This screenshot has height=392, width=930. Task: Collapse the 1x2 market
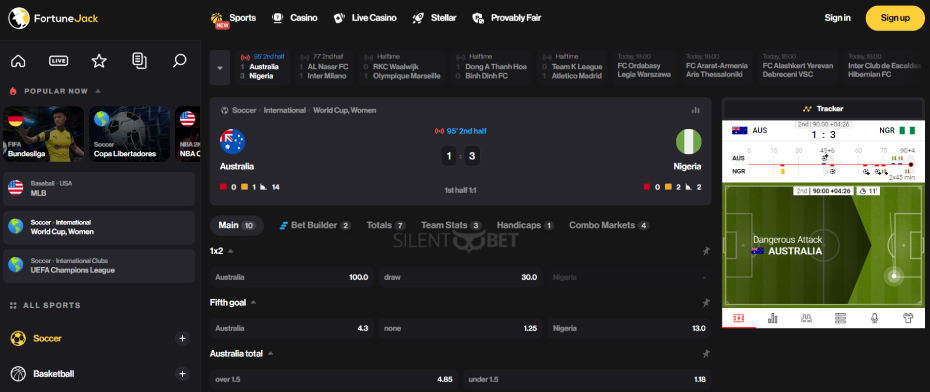tap(231, 251)
